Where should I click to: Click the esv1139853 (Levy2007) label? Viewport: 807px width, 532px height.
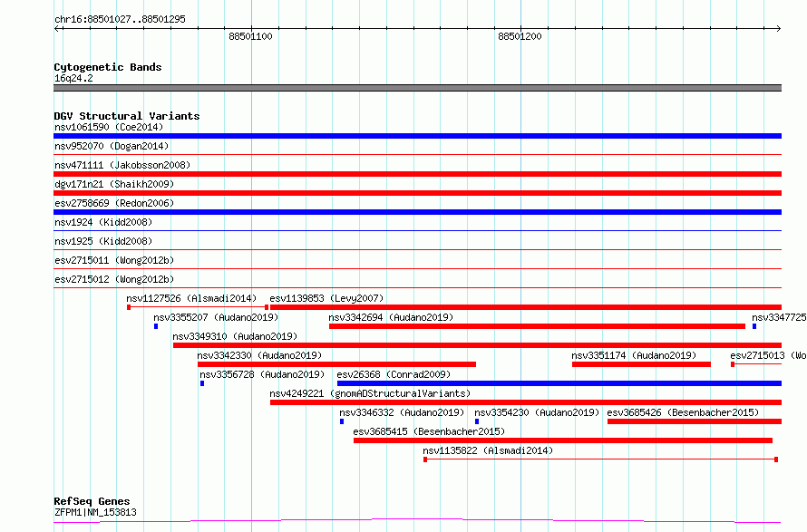[326, 298]
